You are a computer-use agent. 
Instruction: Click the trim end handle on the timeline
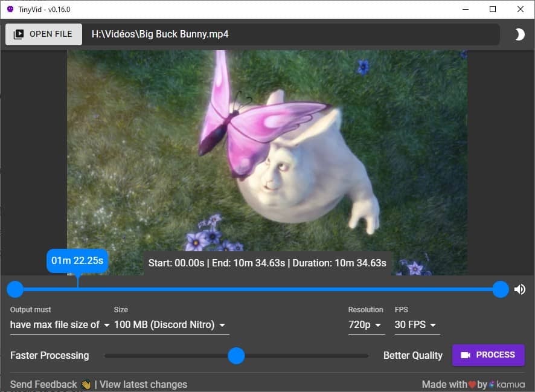(501, 289)
